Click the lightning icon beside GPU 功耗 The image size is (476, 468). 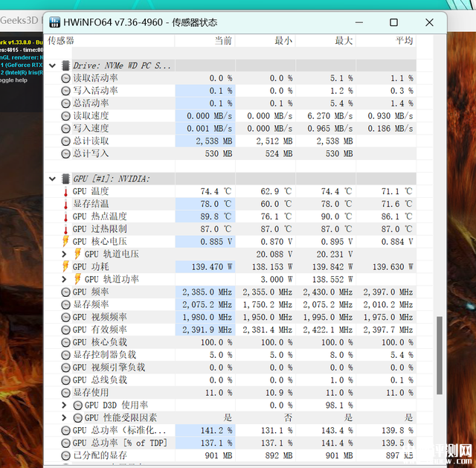[x=65, y=266]
